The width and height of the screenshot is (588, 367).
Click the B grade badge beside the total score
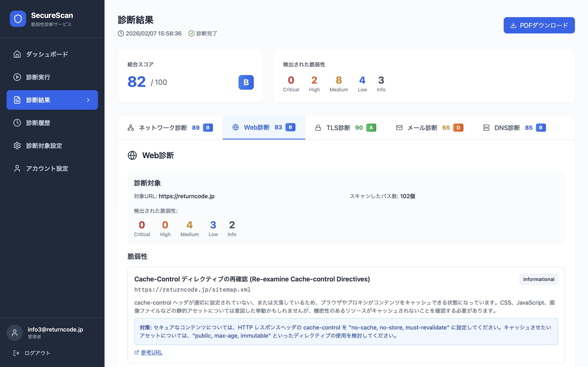(x=246, y=82)
